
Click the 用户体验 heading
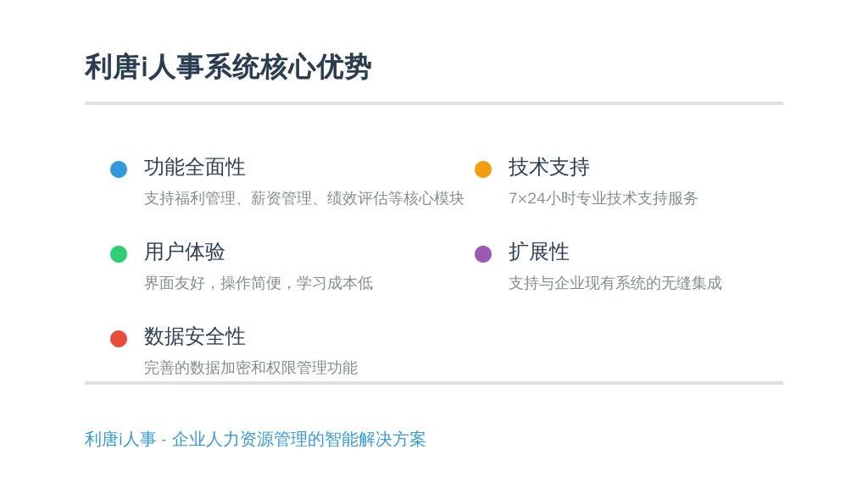(184, 252)
